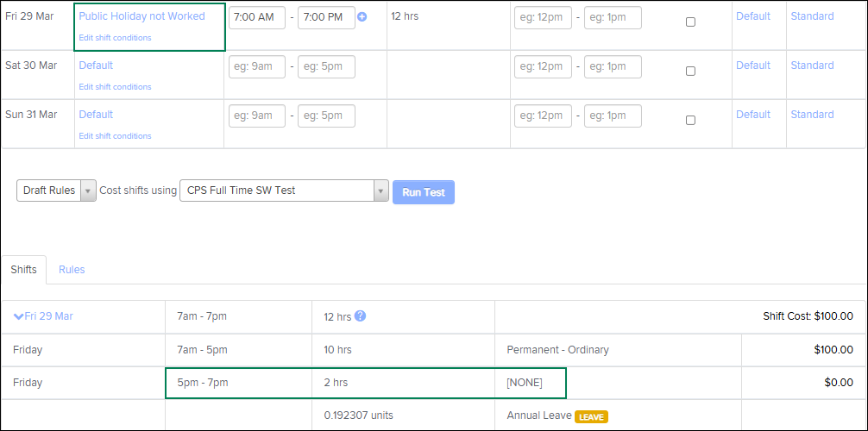Tick the checkbox in Fri 29 Mar row
The width and height of the screenshot is (868, 431).
pos(690,22)
